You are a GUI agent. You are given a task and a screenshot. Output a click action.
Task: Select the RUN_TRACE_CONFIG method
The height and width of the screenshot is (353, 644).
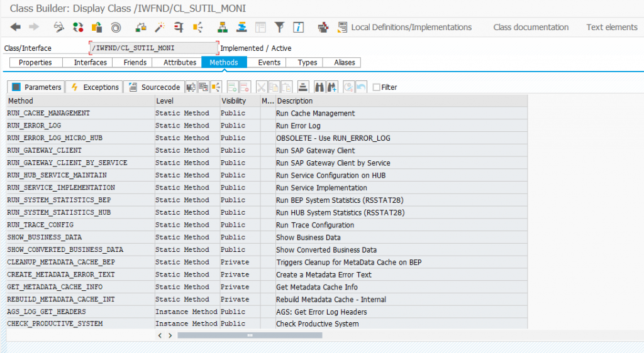tap(40, 225)
